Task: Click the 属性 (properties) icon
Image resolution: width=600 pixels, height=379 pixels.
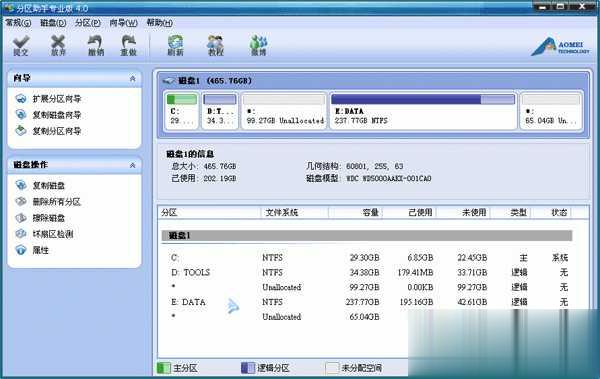Action: pyautogui.click(x=21, y=250)
